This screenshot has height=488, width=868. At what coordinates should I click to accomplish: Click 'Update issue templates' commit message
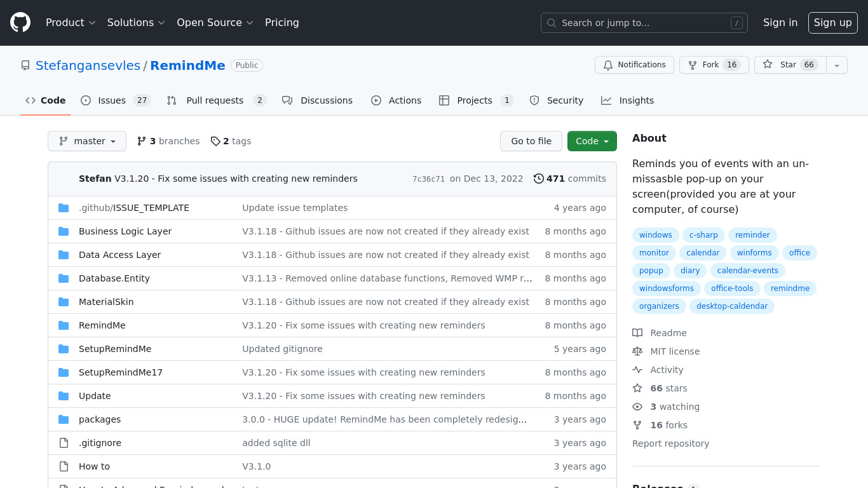[295, 208]
